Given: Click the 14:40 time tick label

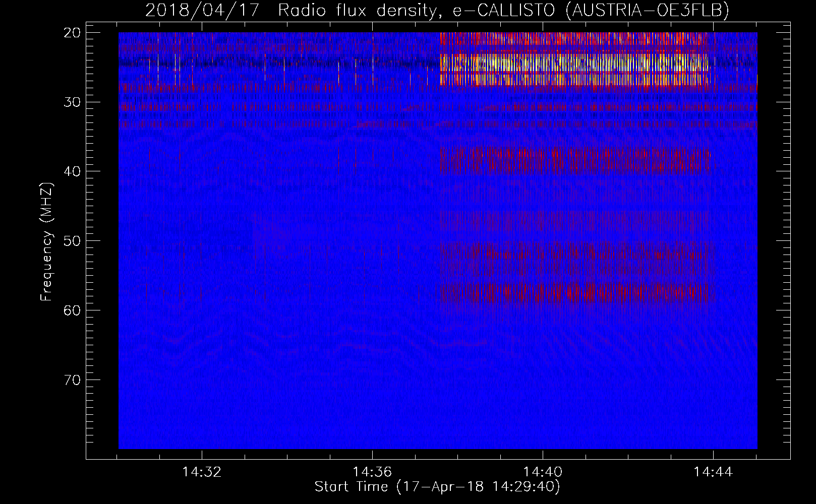Looking at the screenshot, I should click(543, 472).
